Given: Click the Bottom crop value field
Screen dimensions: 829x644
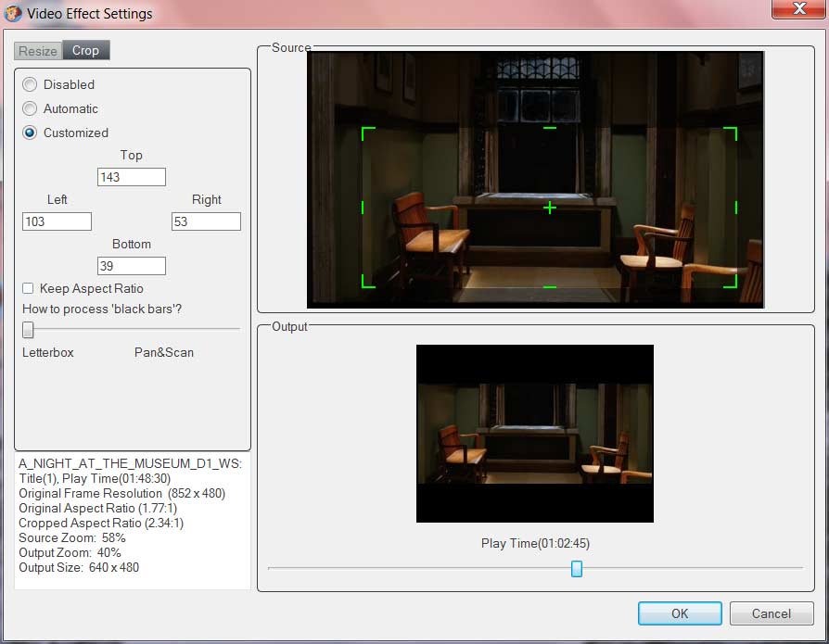Looking at the screenshot, I should point(132,266).
